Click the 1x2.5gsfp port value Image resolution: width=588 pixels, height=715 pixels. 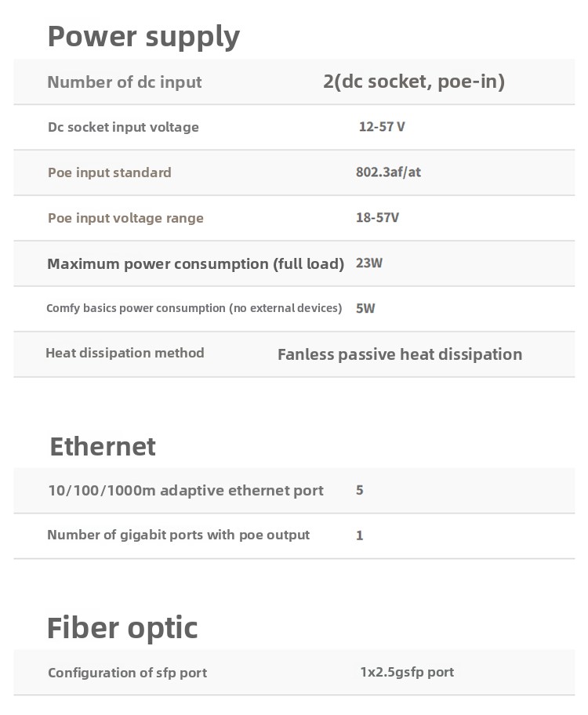point(407,672)
